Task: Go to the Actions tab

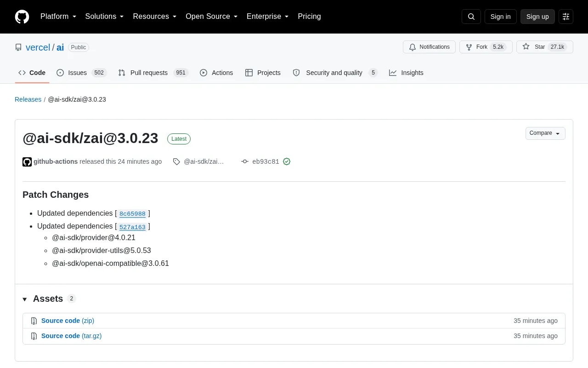Action: (216, 73)
